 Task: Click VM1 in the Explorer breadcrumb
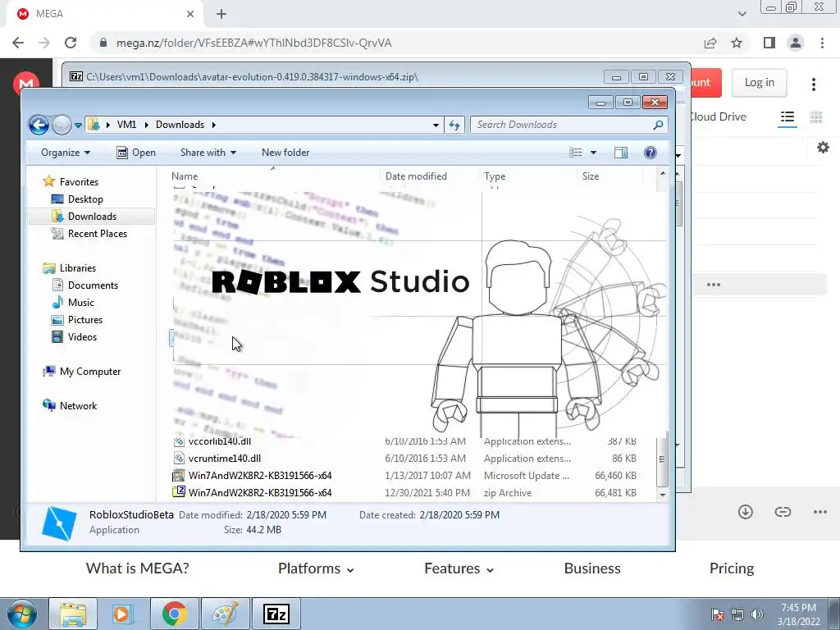(126, 125)
